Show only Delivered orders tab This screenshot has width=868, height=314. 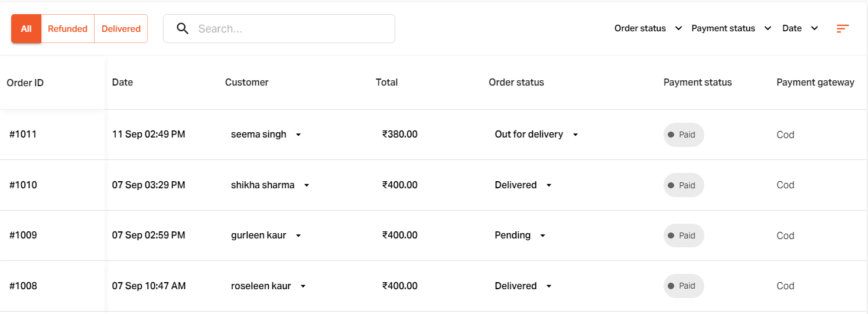pos(121,28)
